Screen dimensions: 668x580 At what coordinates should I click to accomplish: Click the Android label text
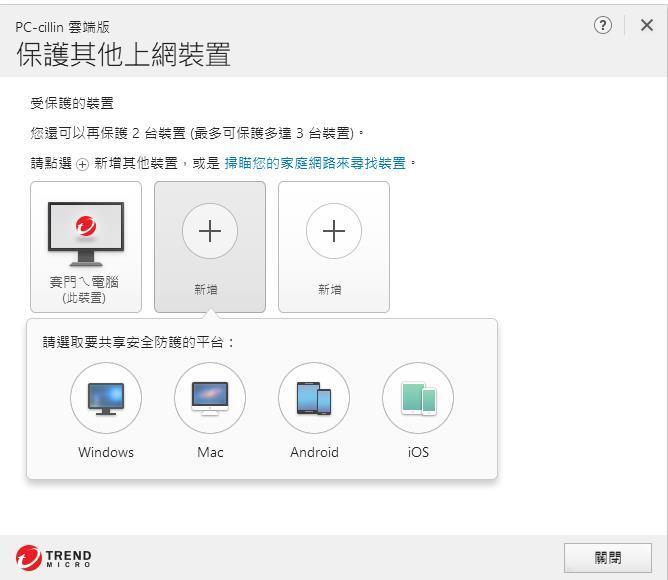[x=314, y=452]
